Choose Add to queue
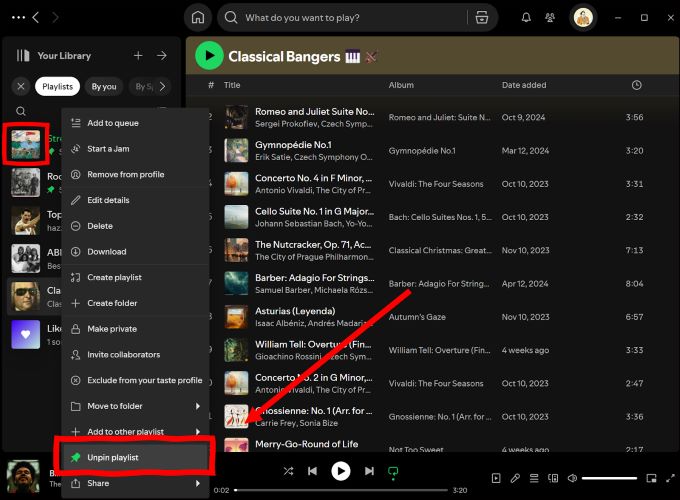 tap(136, 123)
